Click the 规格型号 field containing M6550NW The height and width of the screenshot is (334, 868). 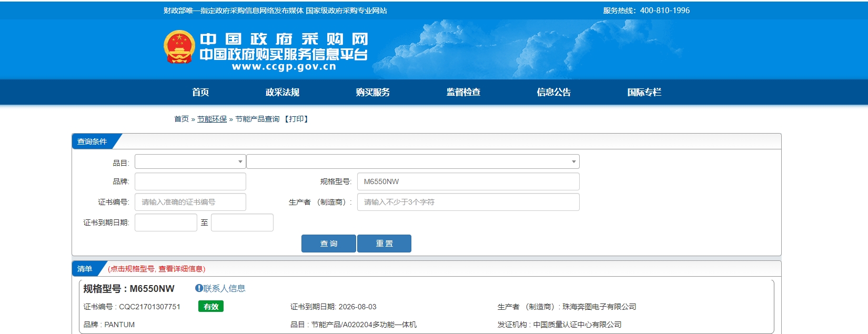click(468, 181)
